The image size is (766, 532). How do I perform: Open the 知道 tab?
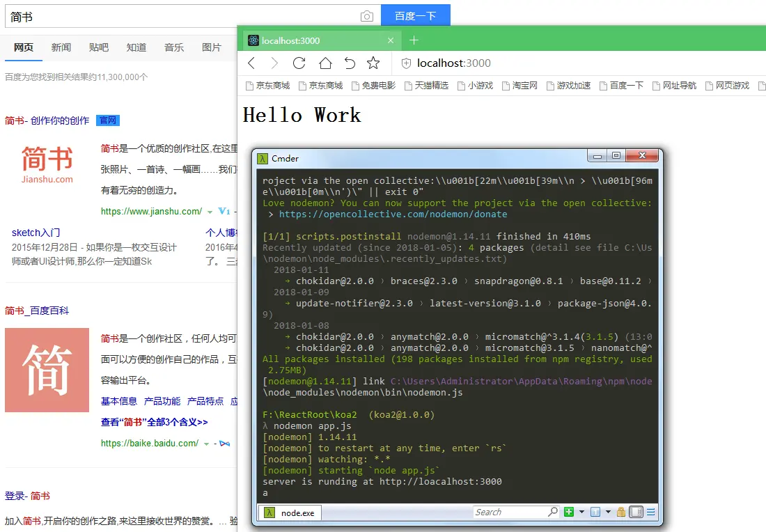click(136, 47)
